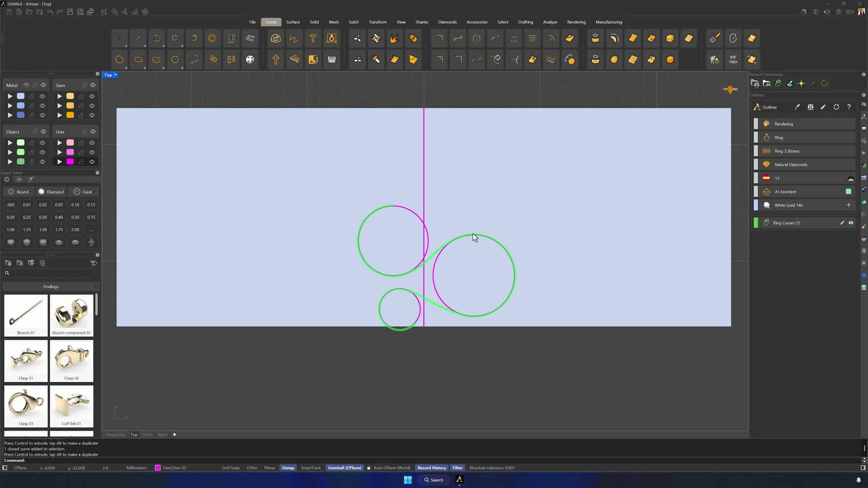Image resolution: width=868 pixels, height=488 pixels.
Task: Select the Chamfer curves tool
Action: click(439, 59)
